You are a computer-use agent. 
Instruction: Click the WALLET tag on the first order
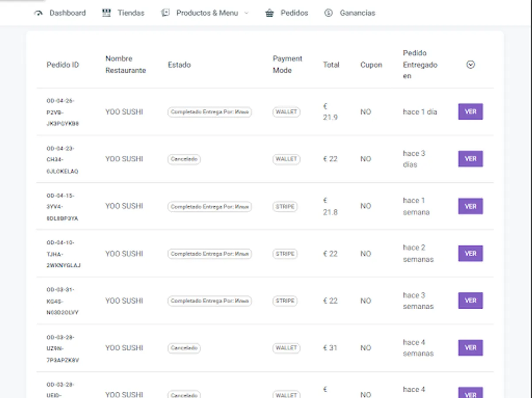pos(286,112)
